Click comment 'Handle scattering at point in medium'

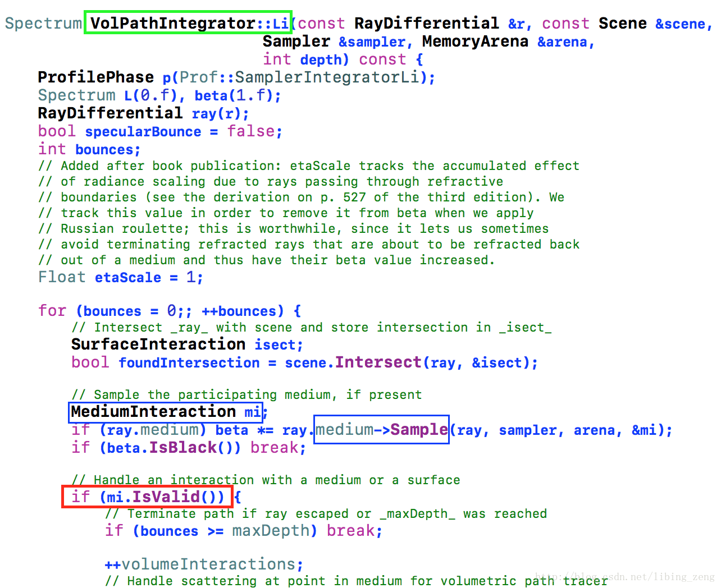(356, 581)
